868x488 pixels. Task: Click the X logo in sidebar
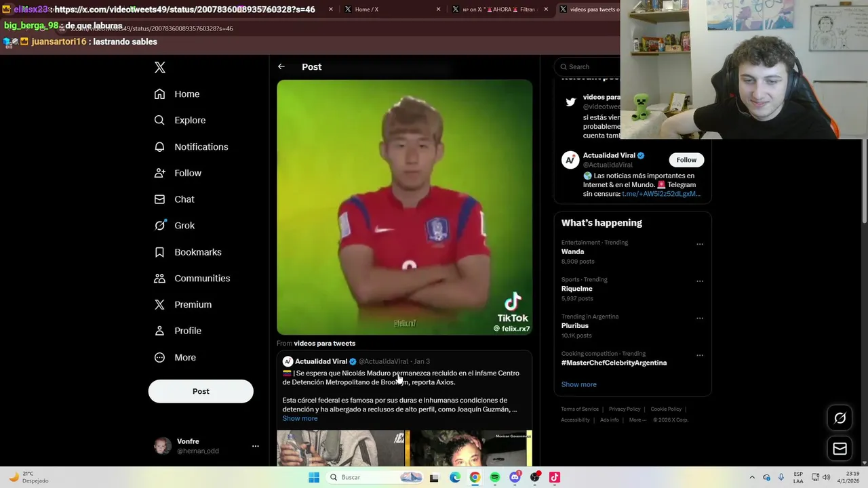[159, 67]
